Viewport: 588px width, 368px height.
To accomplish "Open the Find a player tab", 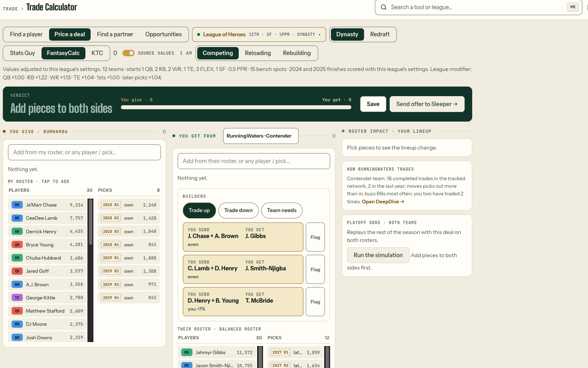I will [x=26, y=34].
